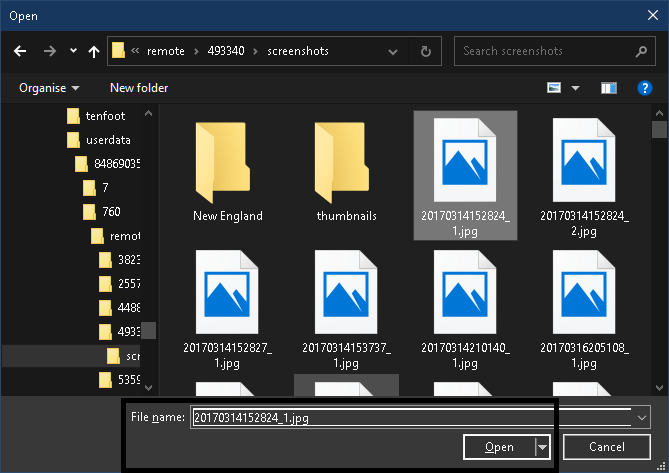Select folder 7 in the tree
Viewport: 669px width, 473px height.
[x=96, y=188]
